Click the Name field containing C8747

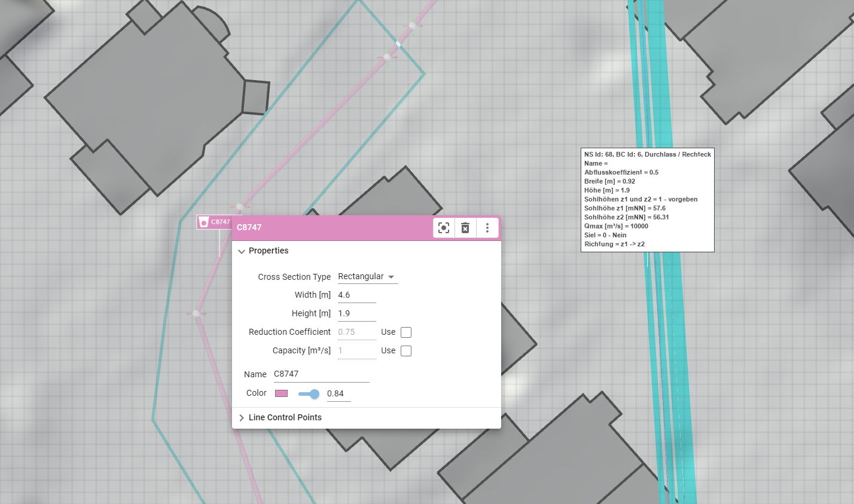pyautogui.click(x=321, y=374)
